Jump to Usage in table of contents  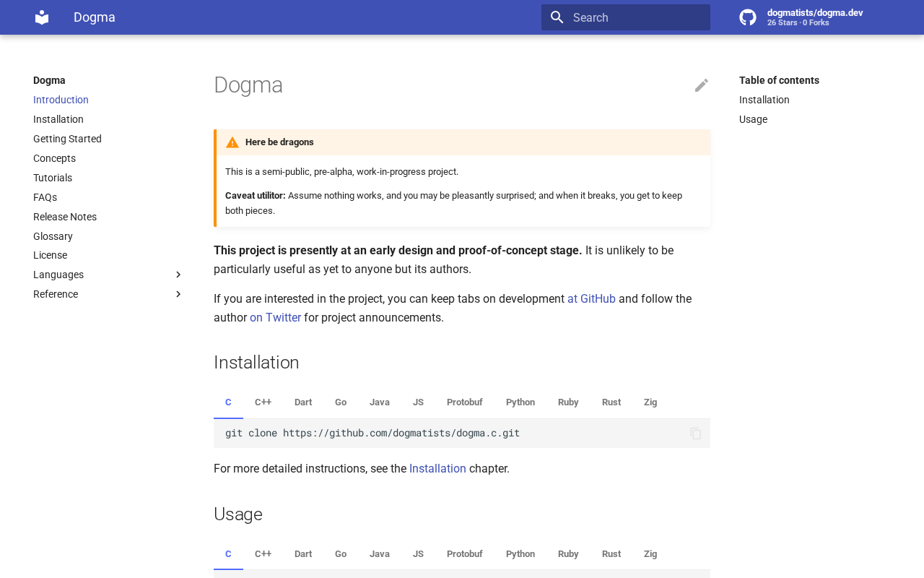coord(753,119)
